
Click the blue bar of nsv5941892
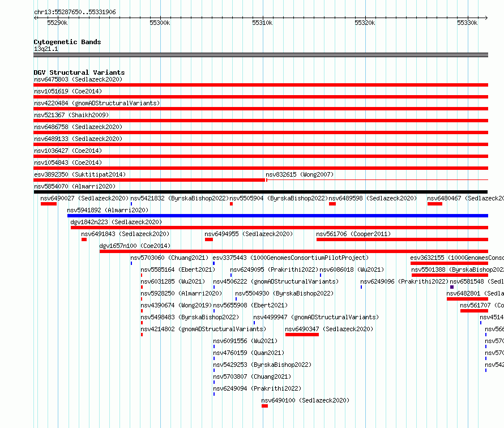point(277,216)
